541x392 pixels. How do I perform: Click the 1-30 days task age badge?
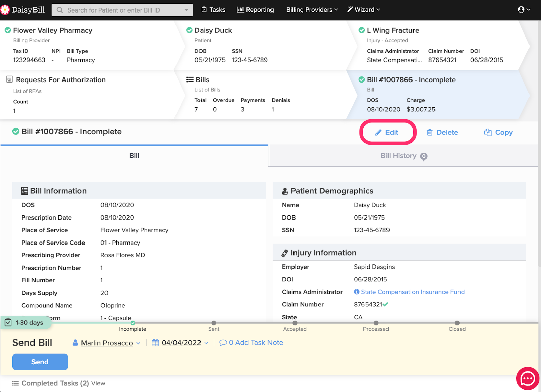pyautogui.click(x=25, y=323)
